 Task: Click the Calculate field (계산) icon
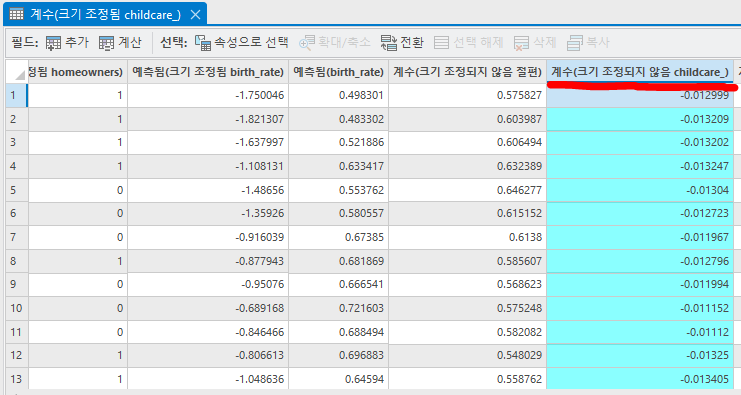(106, 43)
